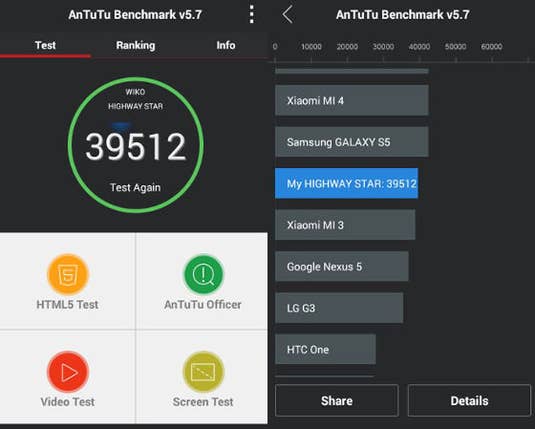Select the Google Nexus 5 ranking bar
Screen dimensions: 535x429
pyautogui.click(x=342, y=267)
